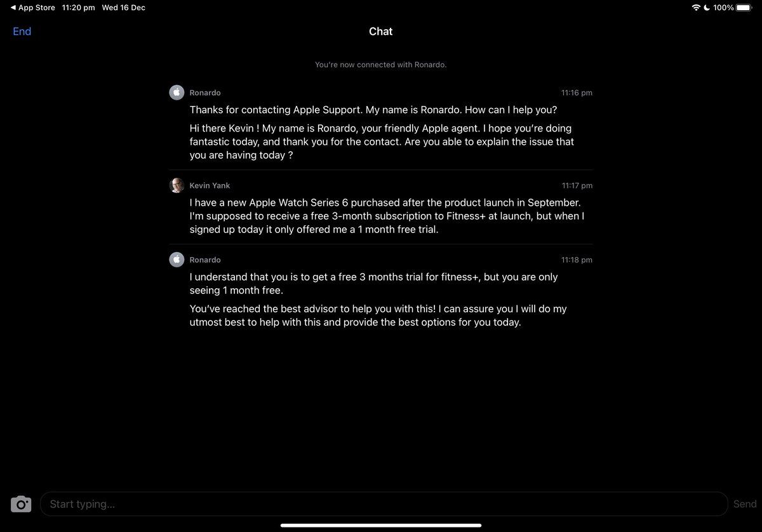
Task: Tap the 11:16 pm timestamp
Action: pos(577,93)
